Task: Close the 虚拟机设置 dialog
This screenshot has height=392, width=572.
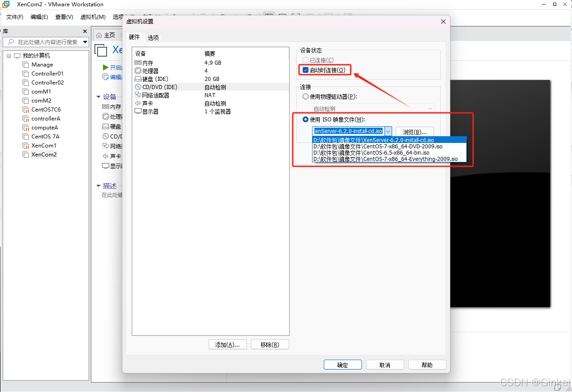Action: pos(443,22)
